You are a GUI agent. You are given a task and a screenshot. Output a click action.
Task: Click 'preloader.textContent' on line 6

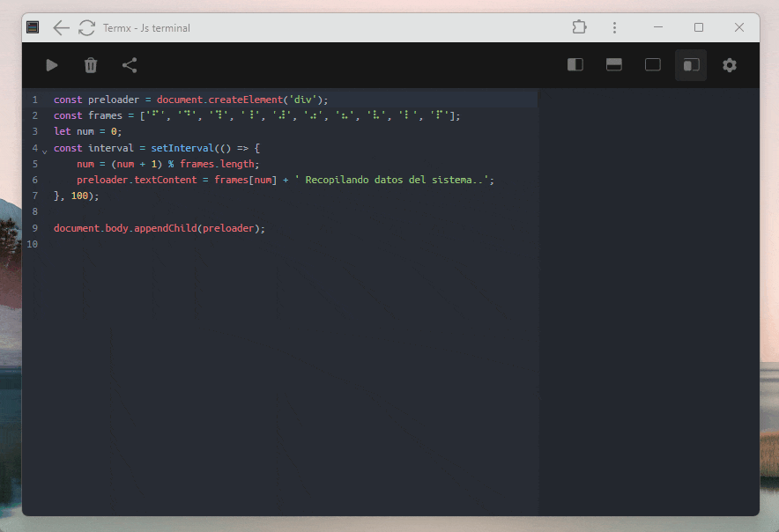point(137,180)
